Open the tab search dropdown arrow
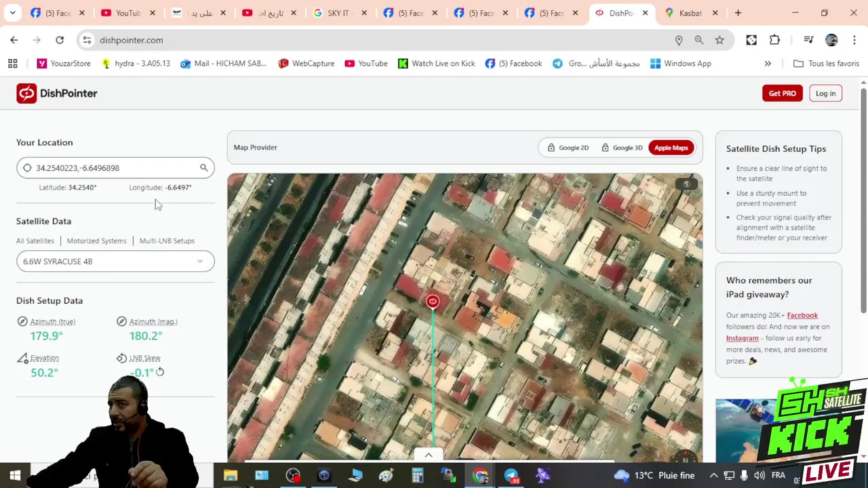 [x=12, y=13]
